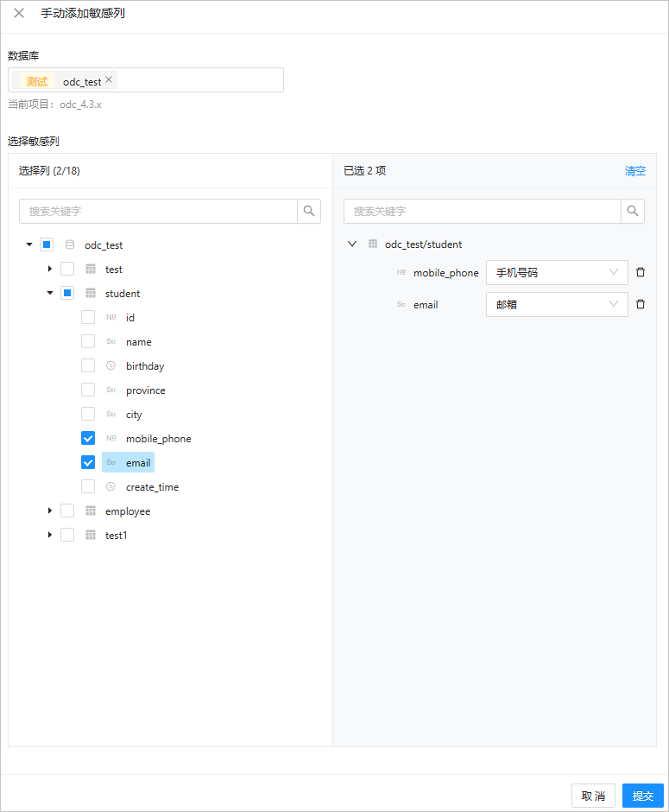
Task: Toggle the odc_test database checkbox
Action: coord(47,244)
